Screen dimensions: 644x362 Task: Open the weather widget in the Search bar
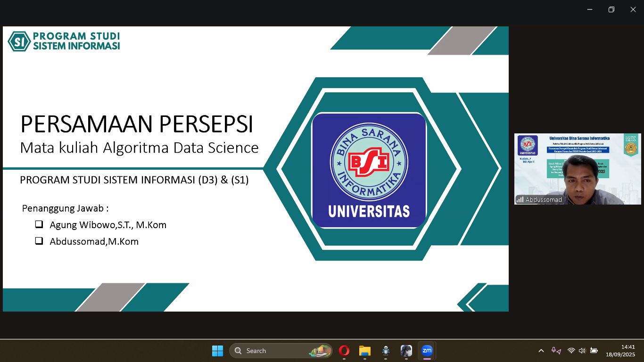tap(321, 351)
